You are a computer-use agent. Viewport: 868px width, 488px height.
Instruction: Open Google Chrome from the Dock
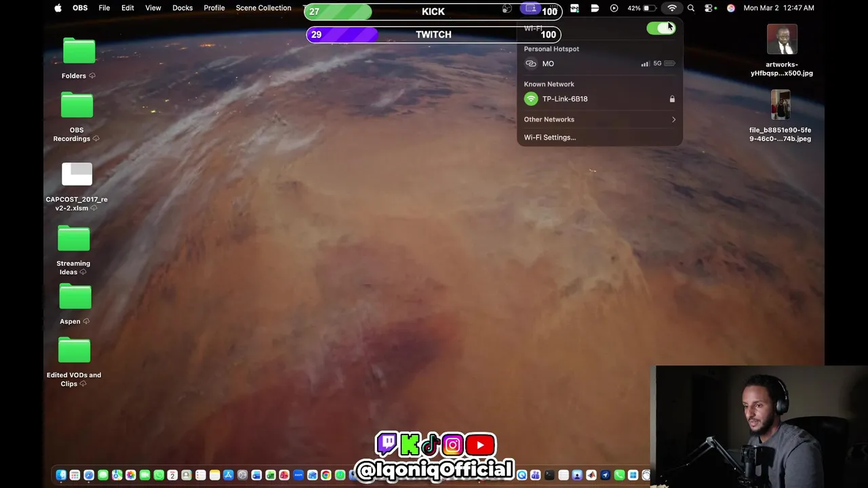coord(325,475)
